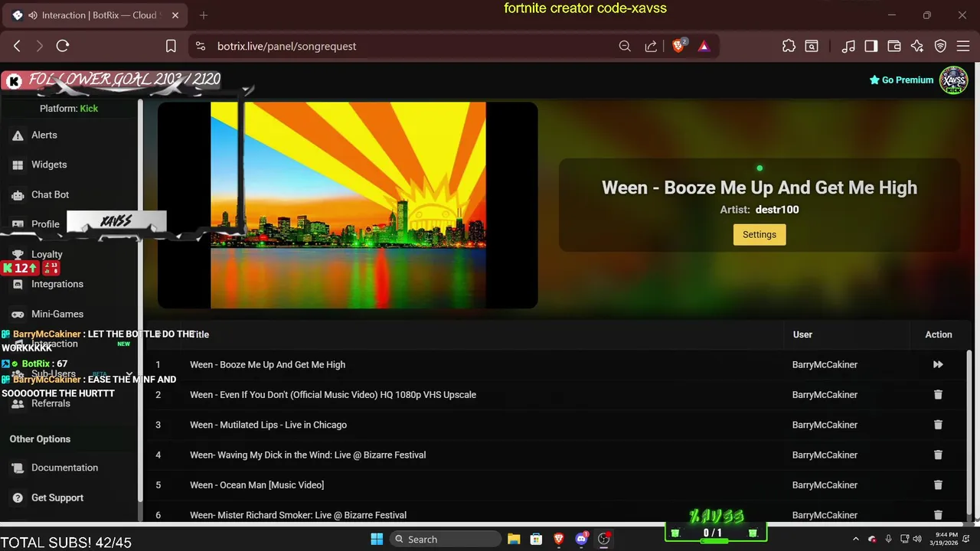Skip the currently playing Ween song
The height and width of the screenshot is (551, 980).
pyautogui.click(x=938, y=365)
